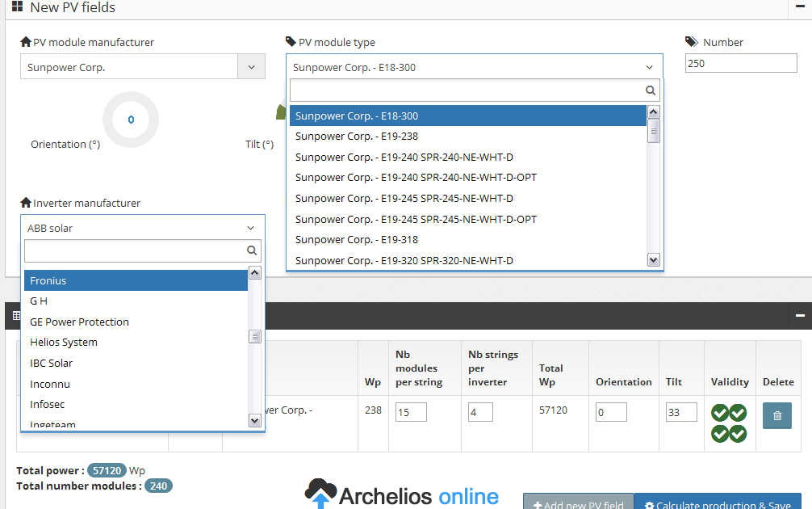Image resolution: width=812 pixels, height=509 pixels.
Task: Click the Tilt input in table row
Action: tap(681, 412)
